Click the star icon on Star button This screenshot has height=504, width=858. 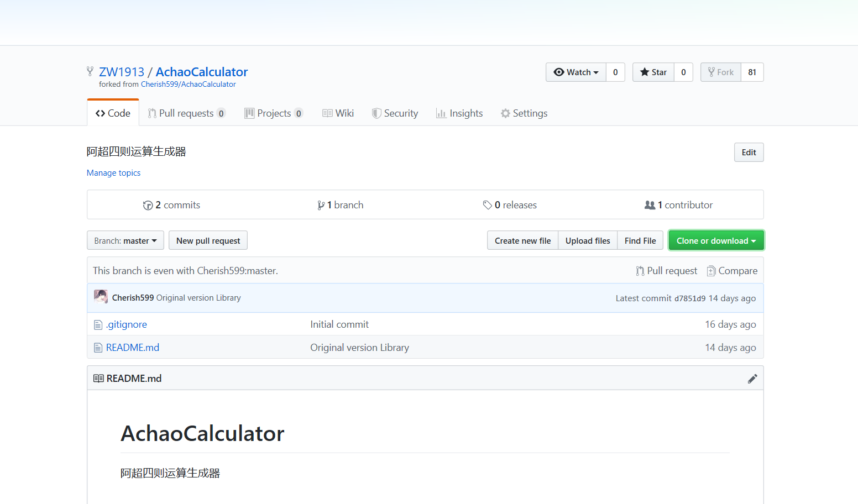click(645, 72)
